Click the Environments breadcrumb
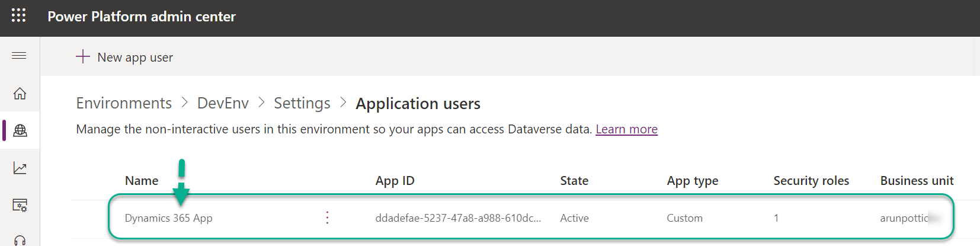Screen dimensions: 980x246 point(124,103)
